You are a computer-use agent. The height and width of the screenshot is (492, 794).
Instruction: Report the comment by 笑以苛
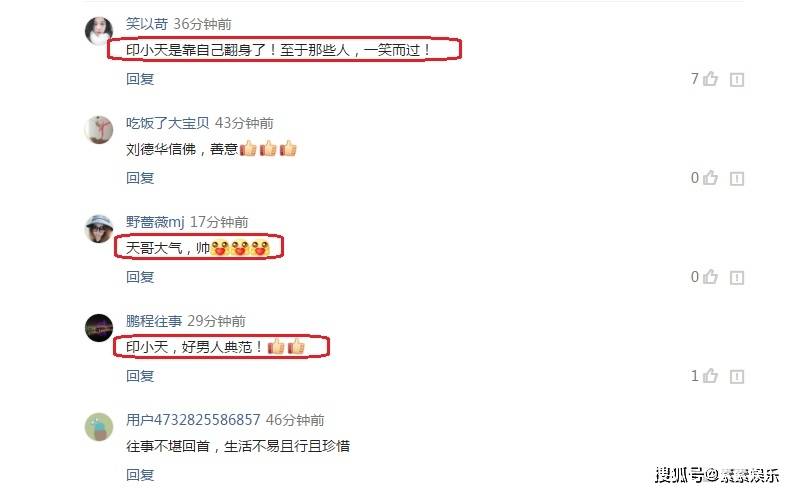click(737, 79)
